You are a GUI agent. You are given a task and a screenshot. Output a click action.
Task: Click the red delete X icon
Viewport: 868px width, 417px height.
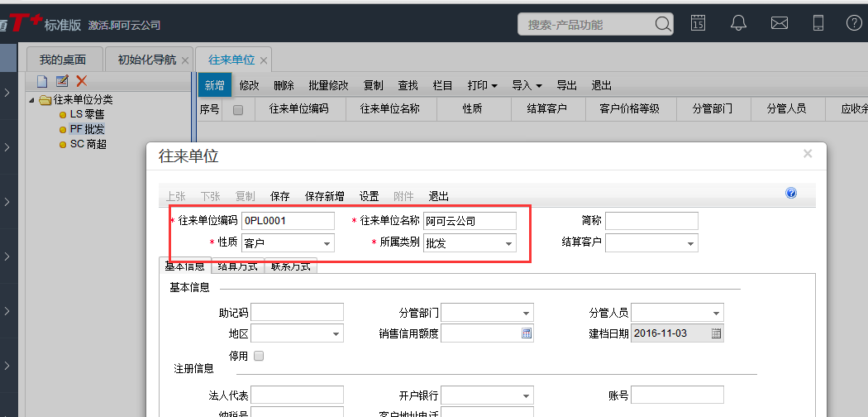tap(82, 81)
